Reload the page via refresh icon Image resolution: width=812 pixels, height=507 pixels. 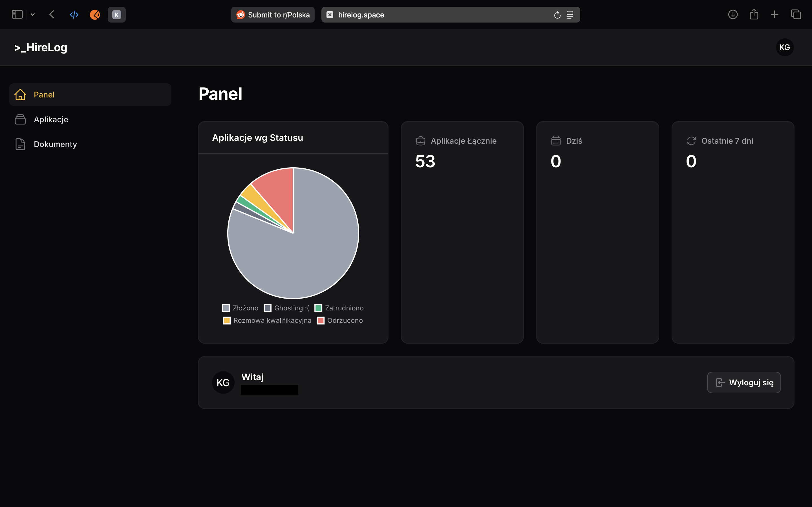click(557, 15)
